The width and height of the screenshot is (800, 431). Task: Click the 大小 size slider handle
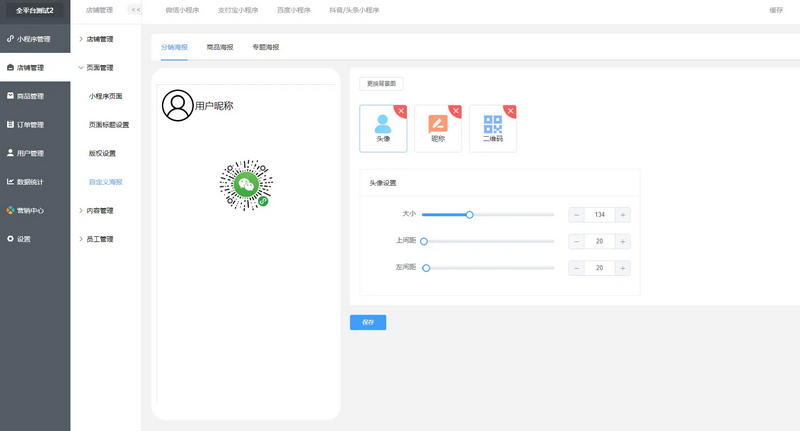tap(469, 215)
